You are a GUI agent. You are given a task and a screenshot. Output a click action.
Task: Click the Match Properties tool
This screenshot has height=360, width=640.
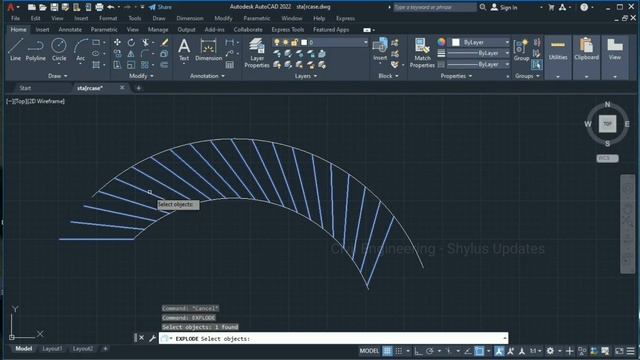click(422, 53)
